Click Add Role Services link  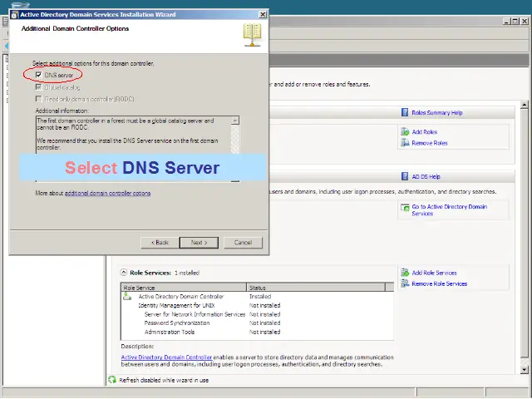tap(434, 273)
